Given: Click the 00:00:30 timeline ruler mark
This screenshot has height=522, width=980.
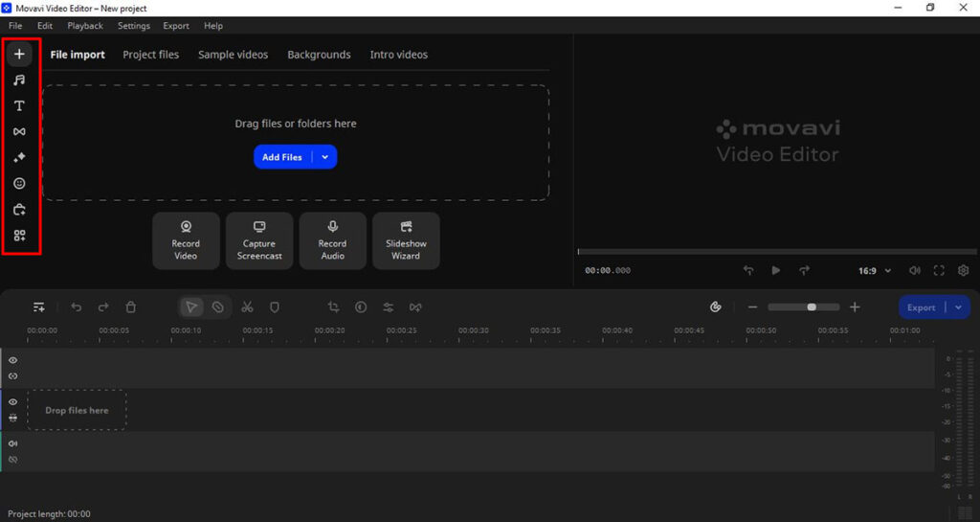Looking at the screenshot, I should click(x=473, y=330).
